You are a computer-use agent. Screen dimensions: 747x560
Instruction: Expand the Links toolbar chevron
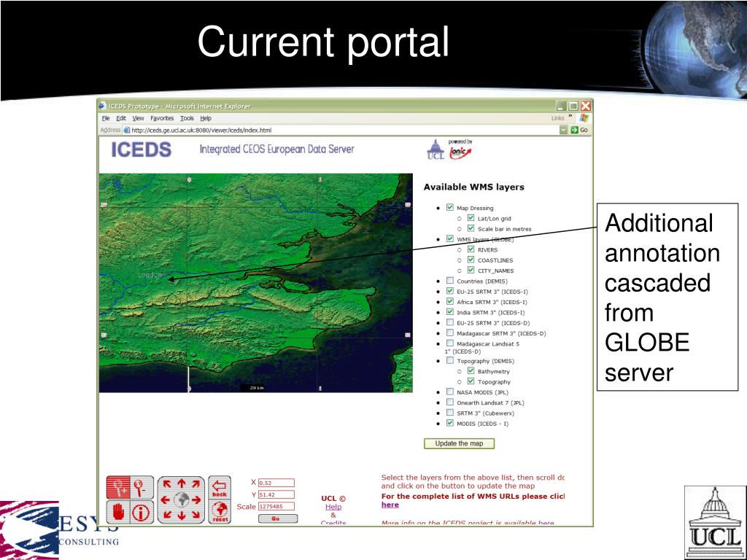point(570,117)
